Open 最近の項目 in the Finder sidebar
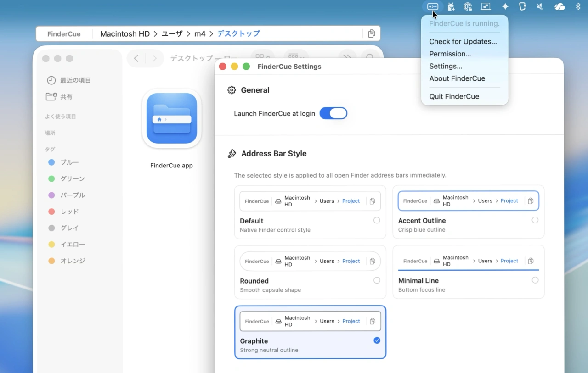 (69, 80)
